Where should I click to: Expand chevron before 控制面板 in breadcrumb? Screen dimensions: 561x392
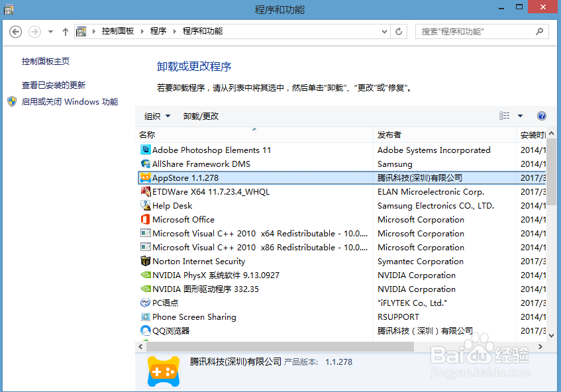(94, 32)
